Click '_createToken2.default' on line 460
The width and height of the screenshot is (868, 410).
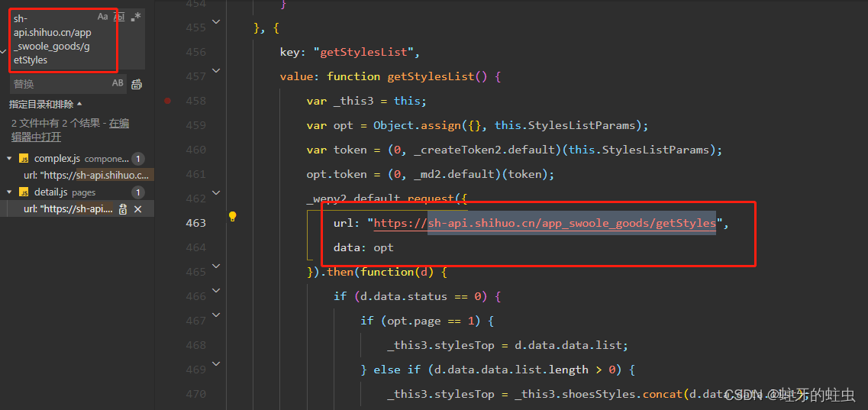tap(490, 150)
